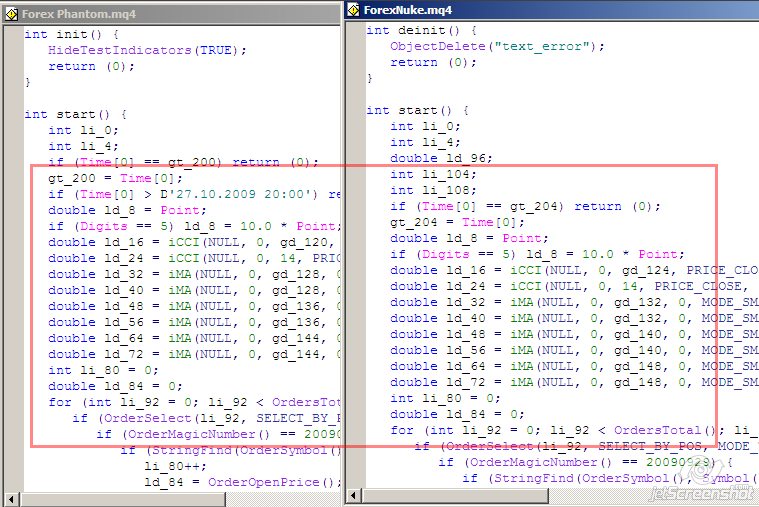This screenshot has height=507, width=759.
Task: Place cursor on 'HideTestIndicators(TRUE);' line
Action: point(147,50)
